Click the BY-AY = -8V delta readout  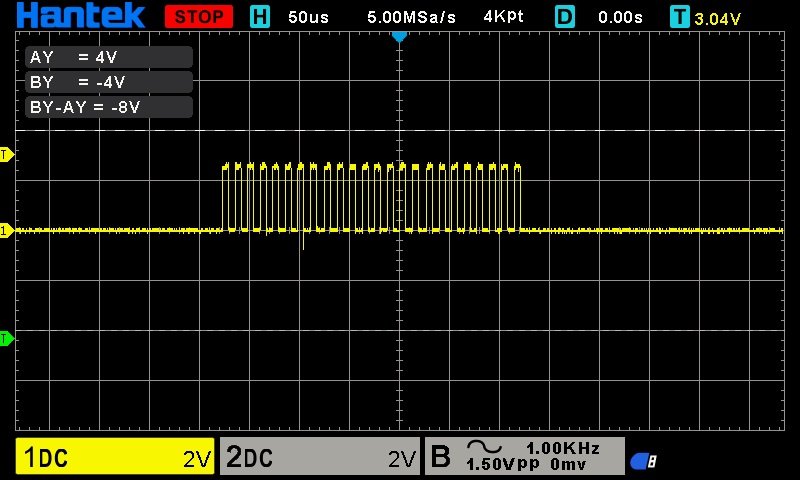[109, 107]
